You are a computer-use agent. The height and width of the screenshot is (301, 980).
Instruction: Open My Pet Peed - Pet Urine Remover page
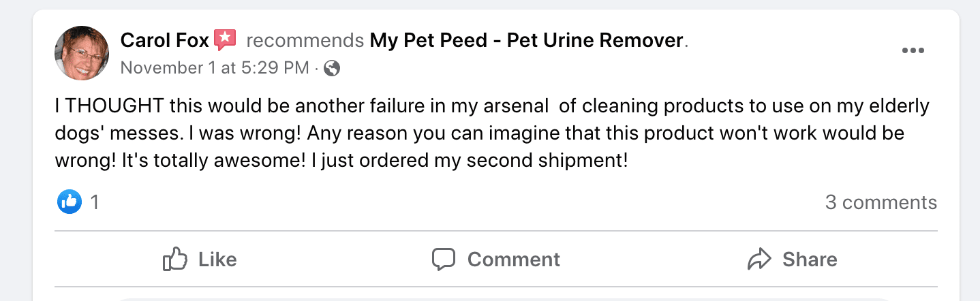[x=526, y=41]
